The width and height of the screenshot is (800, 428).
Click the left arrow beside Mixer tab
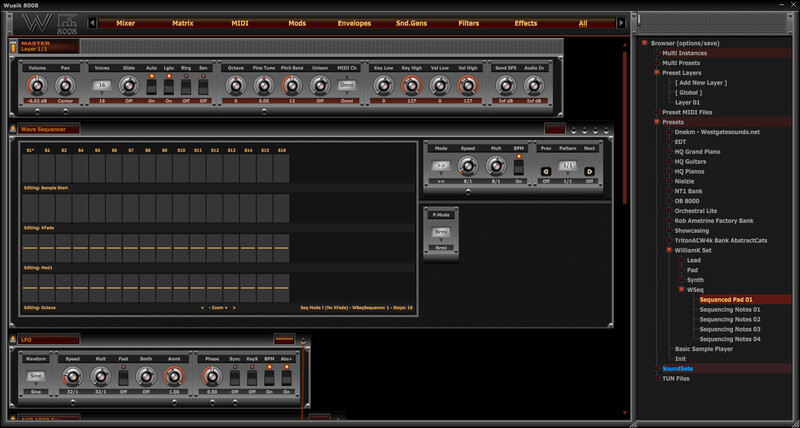[x=92, y=23]
